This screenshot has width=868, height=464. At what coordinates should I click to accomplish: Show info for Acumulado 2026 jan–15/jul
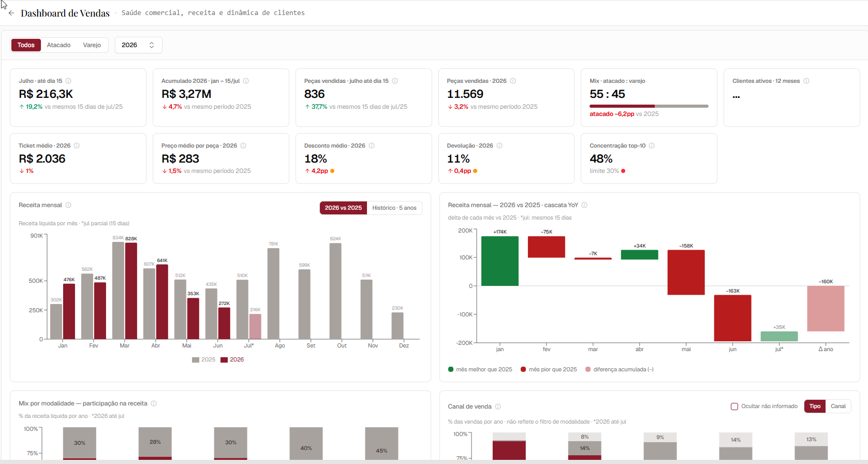[x=246, y=81]
